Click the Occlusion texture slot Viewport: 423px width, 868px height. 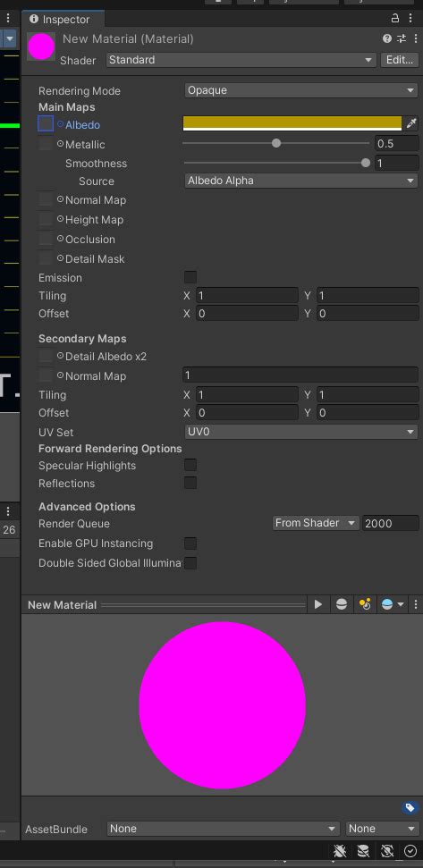coord(46,239)
